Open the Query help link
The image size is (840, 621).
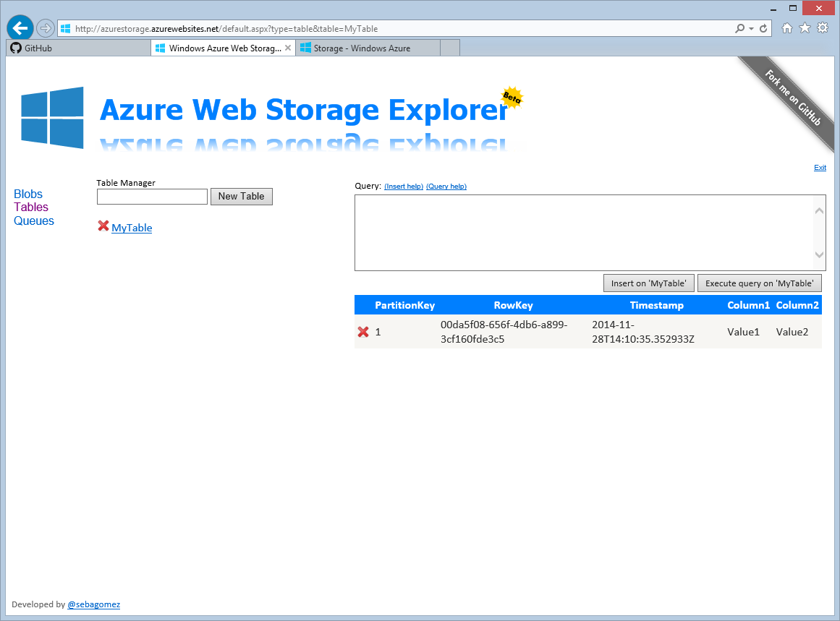[446, 187]
